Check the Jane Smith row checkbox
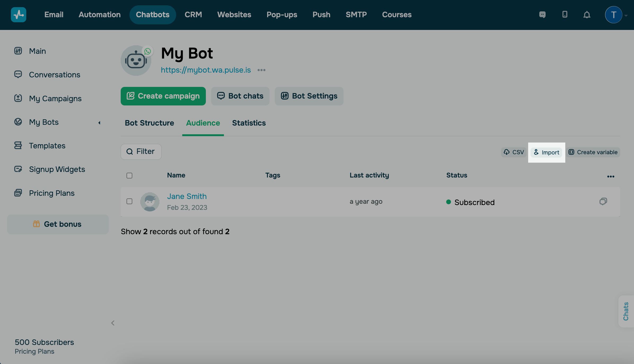The width and height of the screenshot is (634, 364). [129, 201]
